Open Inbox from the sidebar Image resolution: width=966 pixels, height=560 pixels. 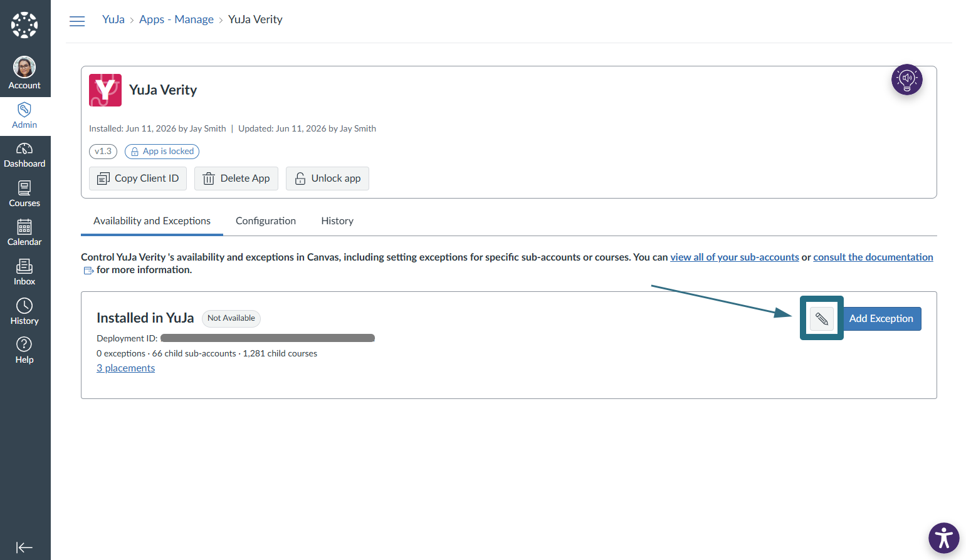24,272
